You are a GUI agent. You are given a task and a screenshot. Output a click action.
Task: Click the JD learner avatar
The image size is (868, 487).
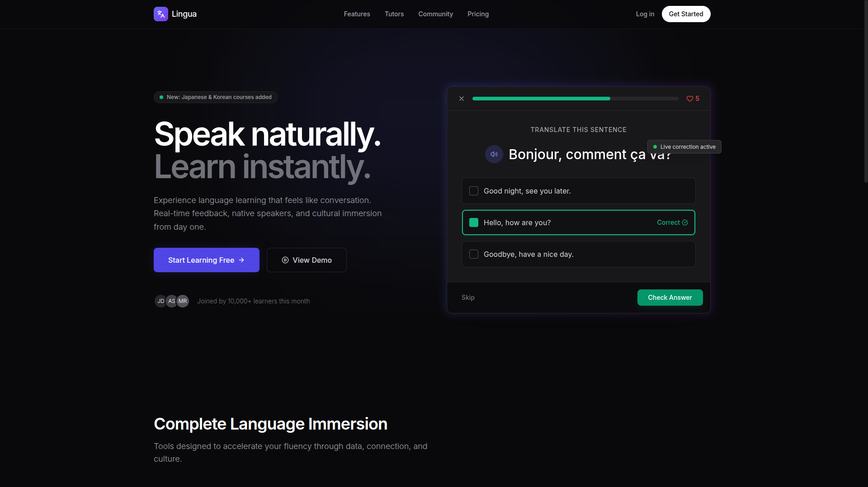click(x=161, y=301)
